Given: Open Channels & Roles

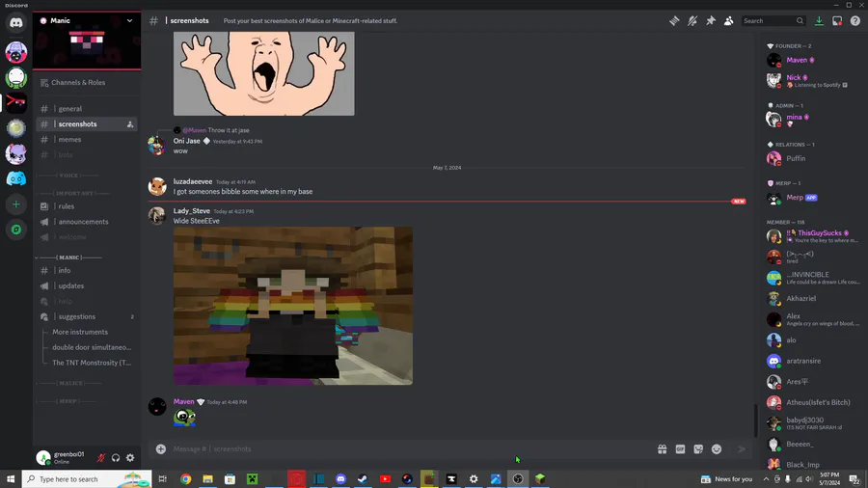Looking at the screenshot, I should click(87, 82).
